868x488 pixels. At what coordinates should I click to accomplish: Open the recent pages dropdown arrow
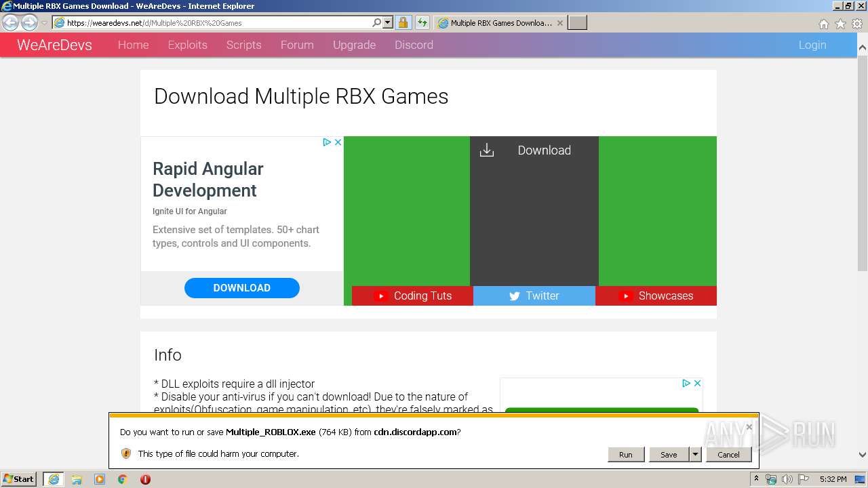click(45, 23)
